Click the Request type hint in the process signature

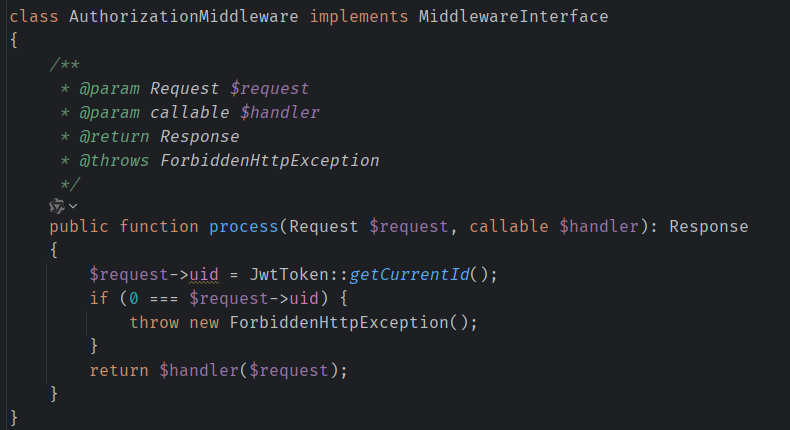(323, 227)
